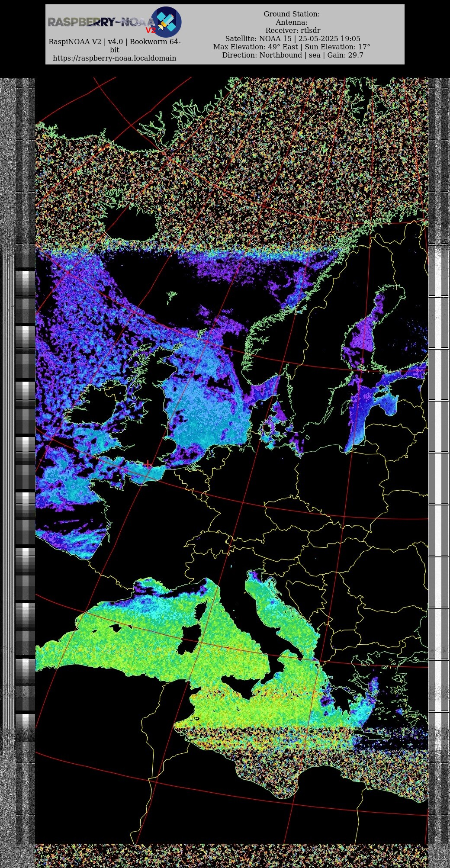The width and height of the screenshot is (450, 868).
Task: Click the 'Direction: Northbound' gain line
Action: click(292, 55)
